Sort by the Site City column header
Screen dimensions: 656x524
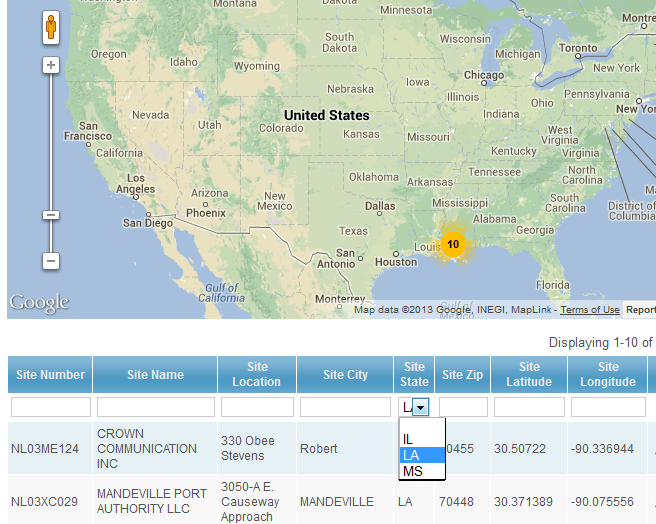pos(345,375)
